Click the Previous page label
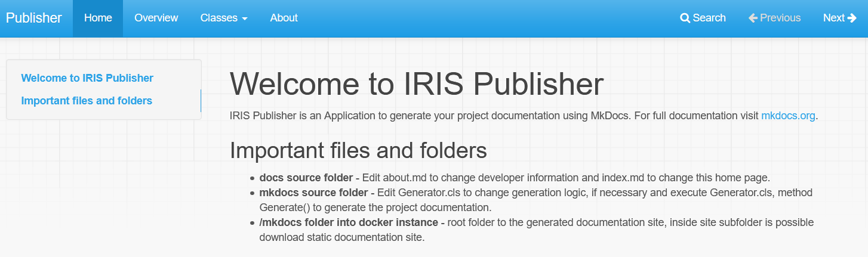This screenshot has height=257, width=868. (780, 18)
